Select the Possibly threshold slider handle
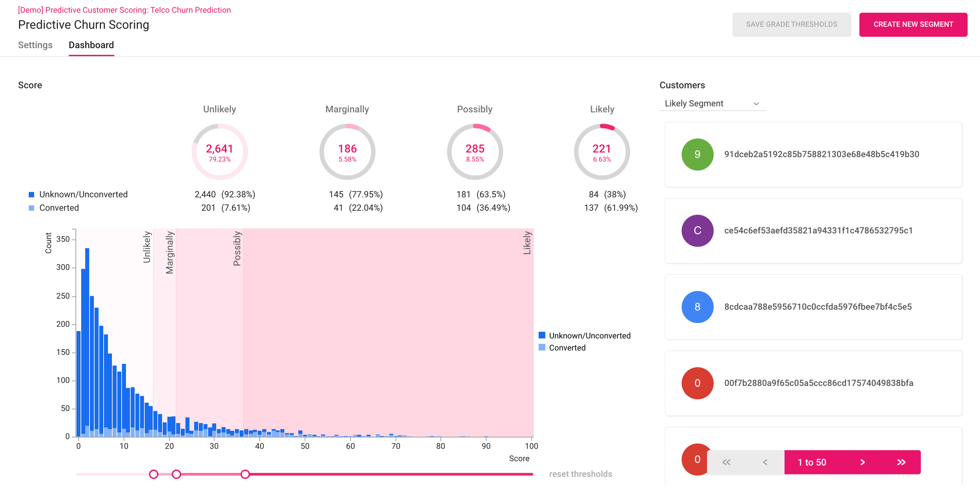980x501 pixels. pyautogui.click(x=246, y=474)
